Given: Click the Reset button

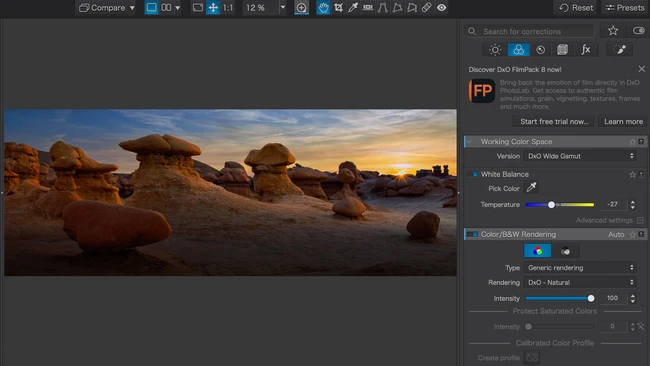Looking at the screenshot, I should (x=576, y=7).
